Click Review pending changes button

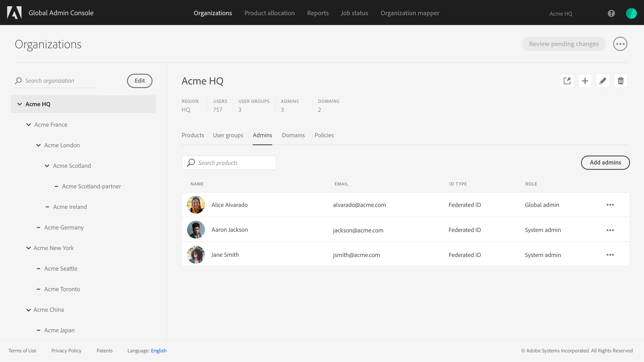(564, 44)
